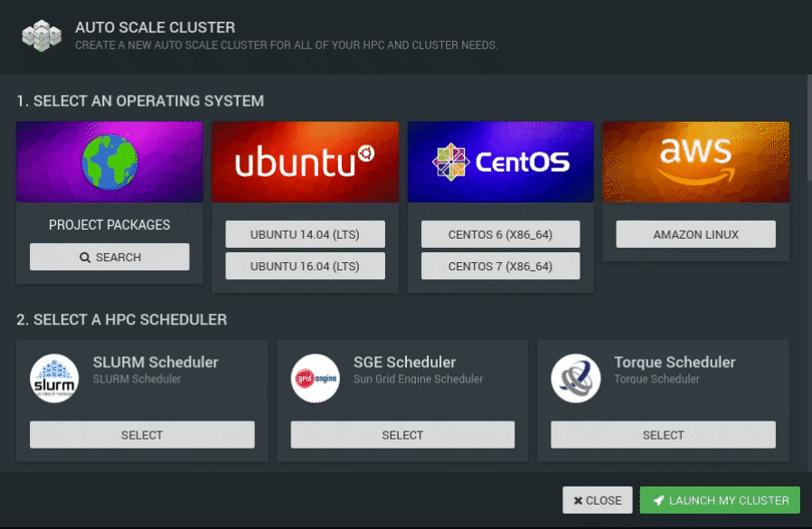Pick CentOS 6 (x86_64)
The image size is (812, 529).
click(500, 234)
